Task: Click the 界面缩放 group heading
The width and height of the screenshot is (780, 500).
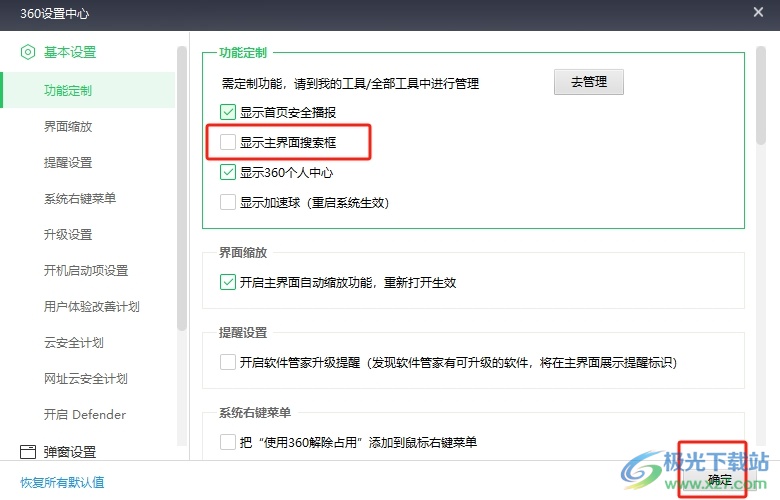Action: [x=243, y=252]
